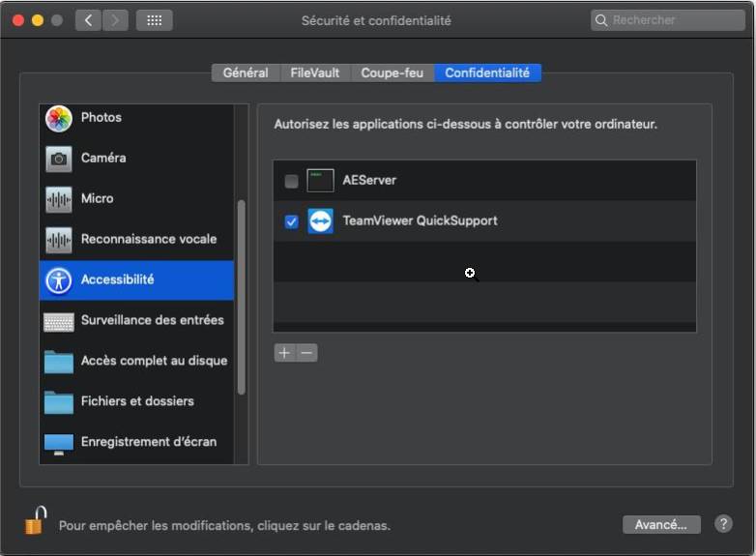Screen dimensions: 756x556
Task: Go forward with the right chevron button
Action: pos(115,20)
